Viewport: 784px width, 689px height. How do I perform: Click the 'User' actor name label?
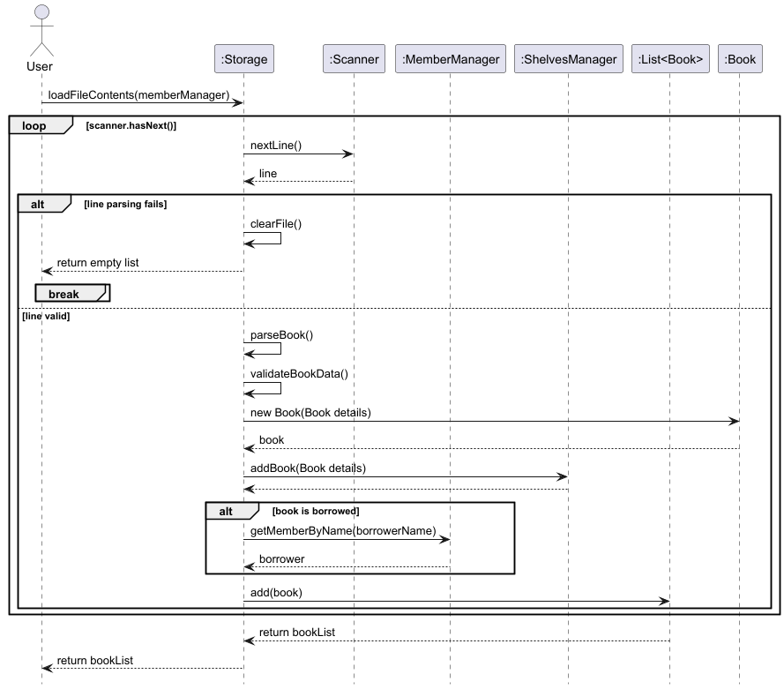pyautogui.click(x=40, y=66)
